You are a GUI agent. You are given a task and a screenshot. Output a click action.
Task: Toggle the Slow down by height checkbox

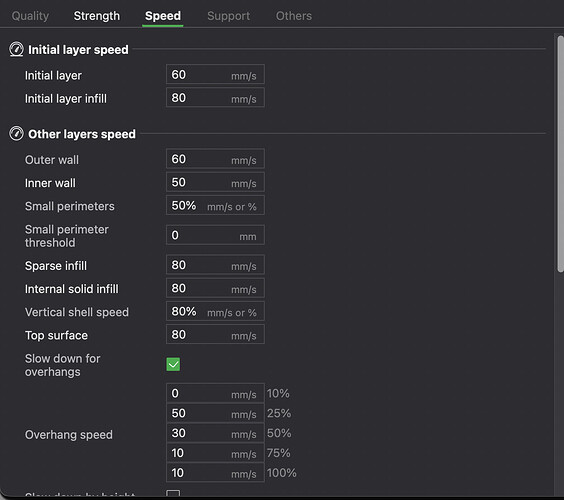point(173,493)
